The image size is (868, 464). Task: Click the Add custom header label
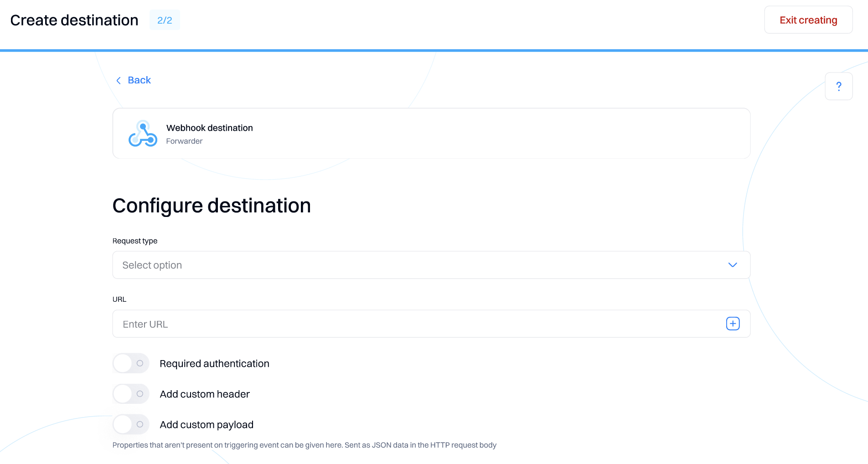point(205,394)
